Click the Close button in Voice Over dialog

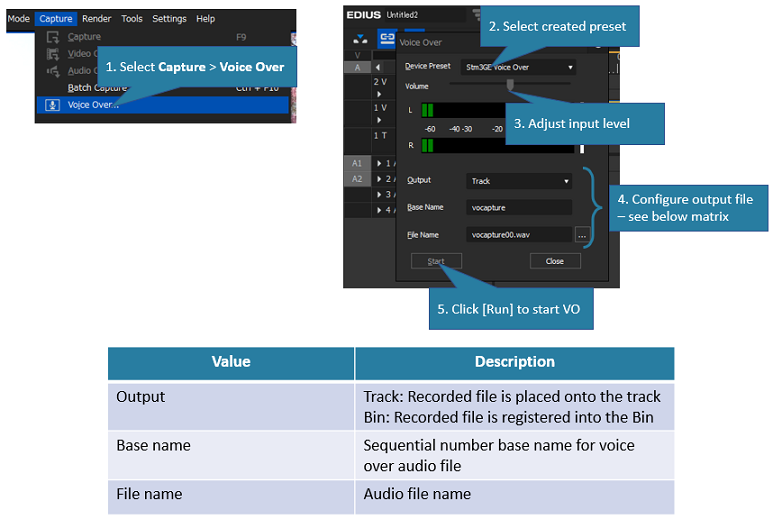pos(555,261)
